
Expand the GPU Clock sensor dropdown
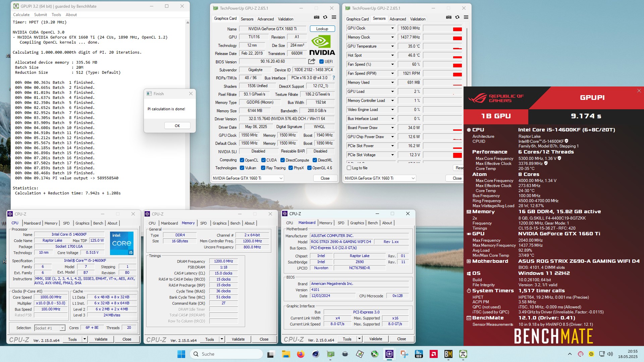tap(392, 28)
